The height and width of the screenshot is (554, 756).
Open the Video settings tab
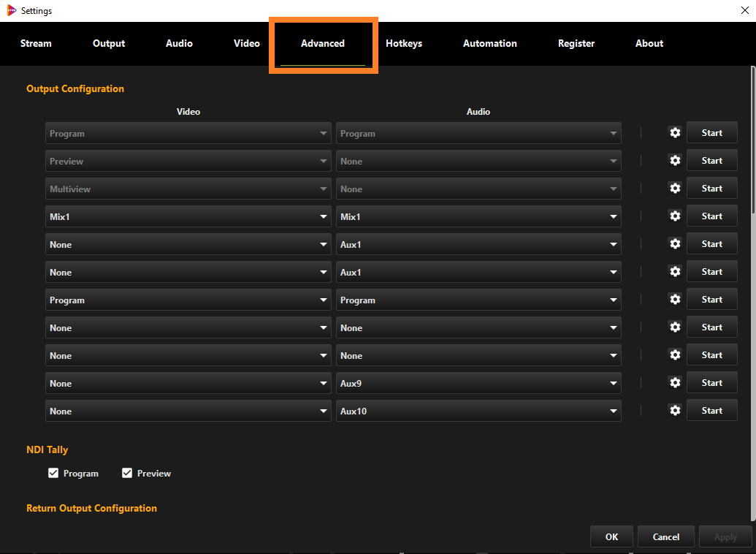point(246,43)
